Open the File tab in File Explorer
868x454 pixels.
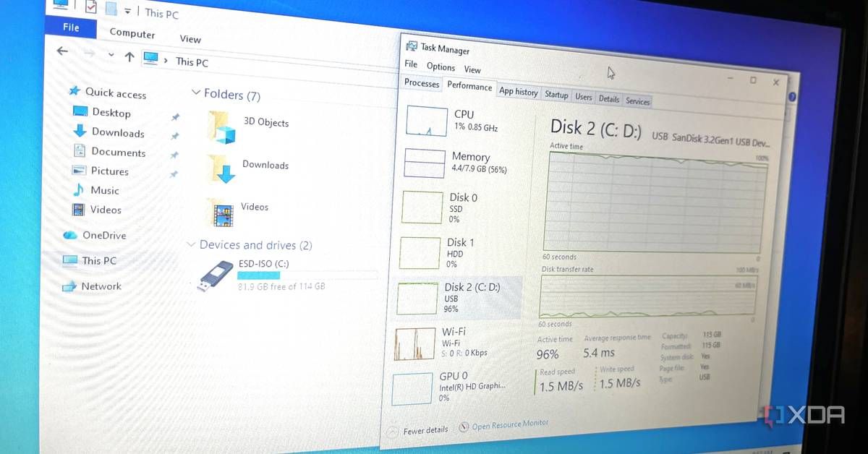click(x=70, y=27)
